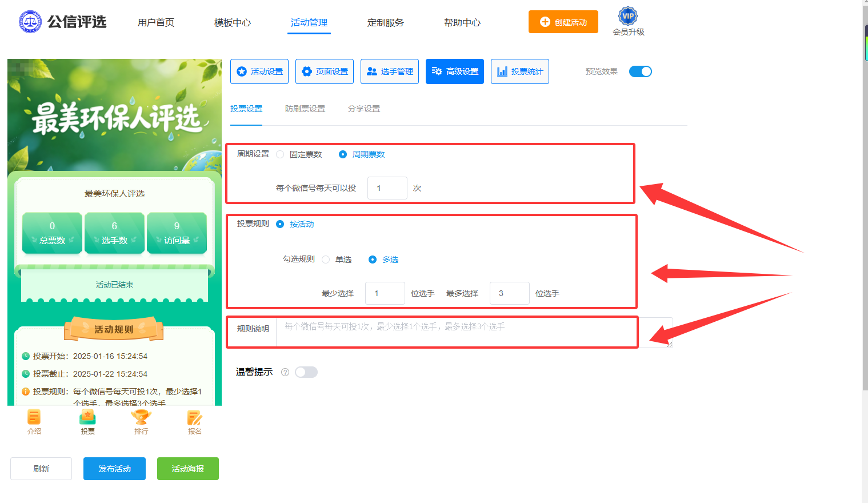Viewport: 868px width, 503px height.
Task: Switch to the 防刷票设置 tab
Action: [x=305, y=109]
